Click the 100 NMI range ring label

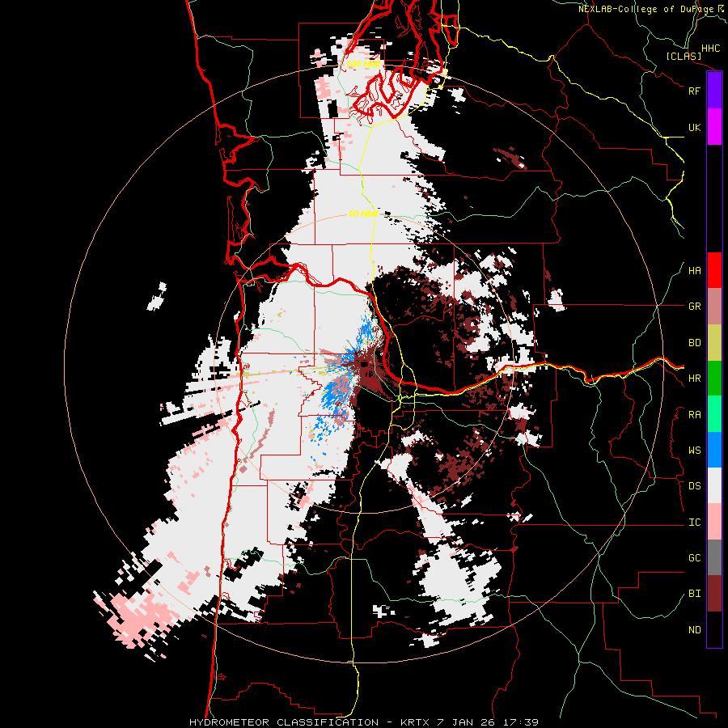tap(363, 64)
